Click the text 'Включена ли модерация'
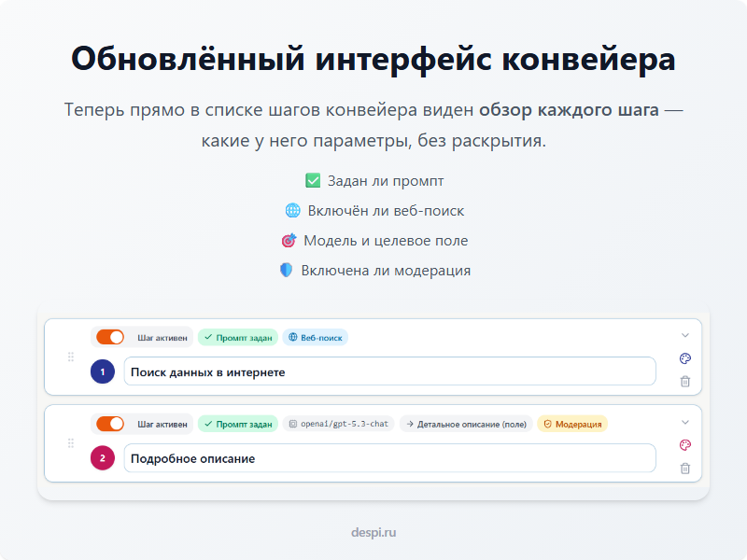747x560 pixels. (x=386, y=271)
